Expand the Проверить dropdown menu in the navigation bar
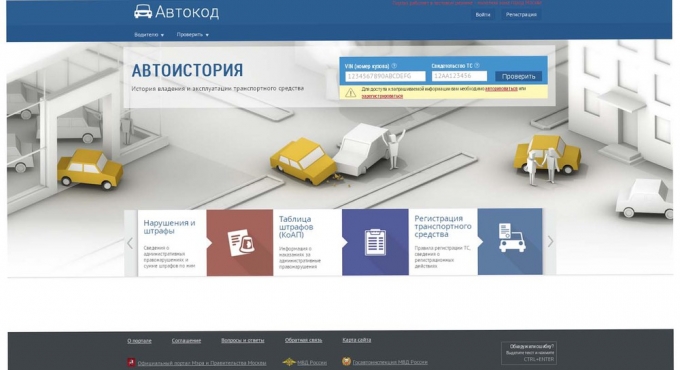Viewport: 680px width, 370px height. 193,35
